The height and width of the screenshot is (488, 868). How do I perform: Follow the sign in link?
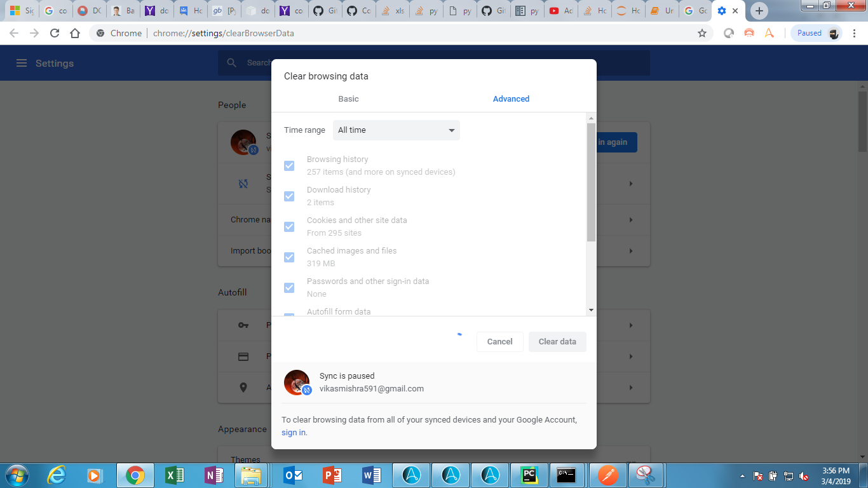294,433
